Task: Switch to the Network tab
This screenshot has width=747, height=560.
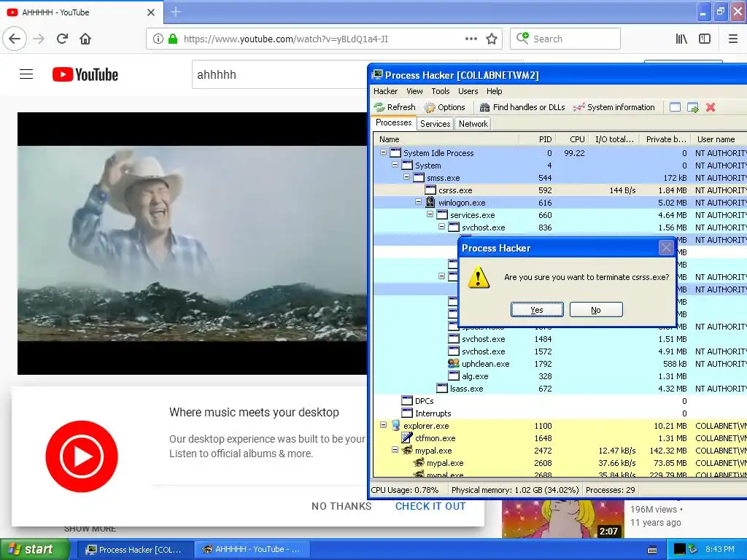Action: pos(473,124)
